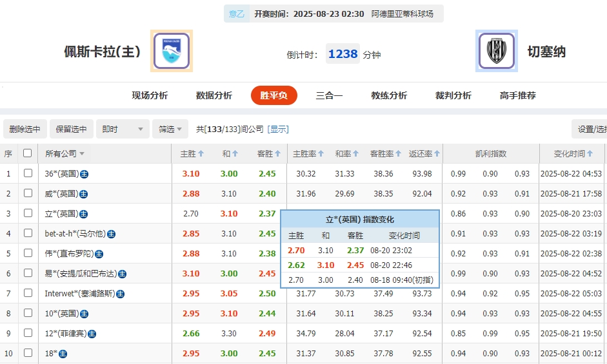Screen dimensions: 607x364
Task: Click the Cesena team crest
Action: [x=496, y=51]
